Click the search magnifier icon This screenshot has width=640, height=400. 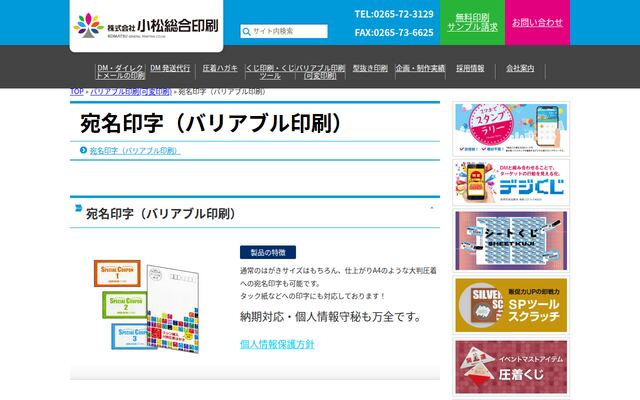pyautogui.click(x=246, y=31)
